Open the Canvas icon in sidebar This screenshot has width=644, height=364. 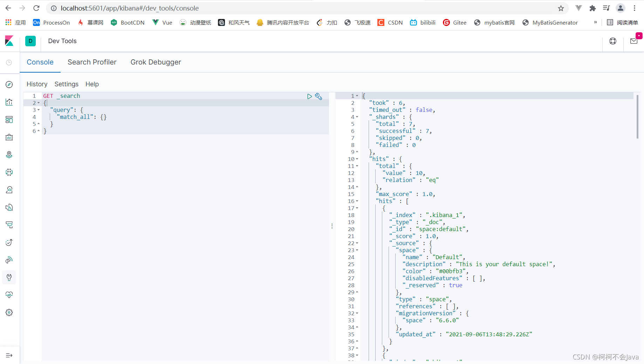point(9,137)
